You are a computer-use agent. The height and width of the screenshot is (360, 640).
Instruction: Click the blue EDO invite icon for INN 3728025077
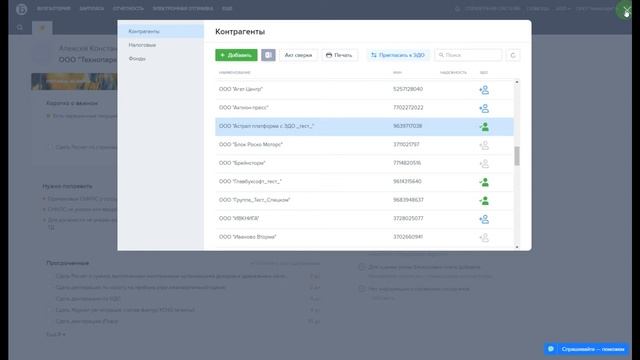(484, 219)
